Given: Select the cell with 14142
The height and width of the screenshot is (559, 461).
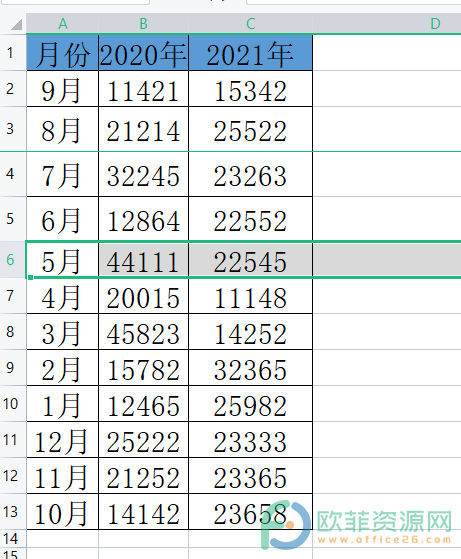Looking at the screenshot, I should (143, 512).
